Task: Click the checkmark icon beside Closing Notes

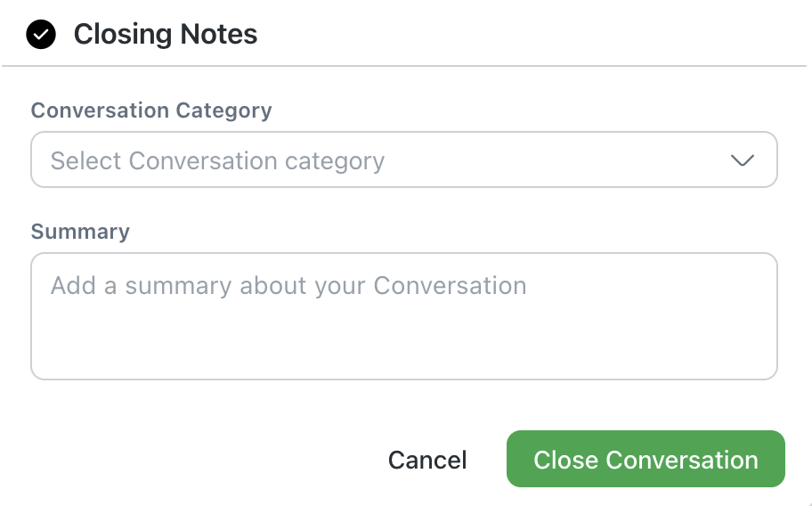Action: (41, 35)
